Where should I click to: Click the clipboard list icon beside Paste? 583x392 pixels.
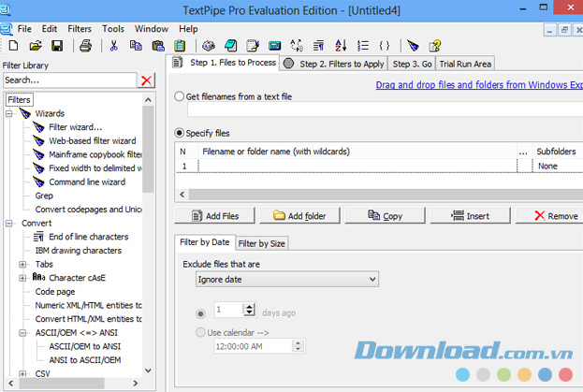(180, 46)
